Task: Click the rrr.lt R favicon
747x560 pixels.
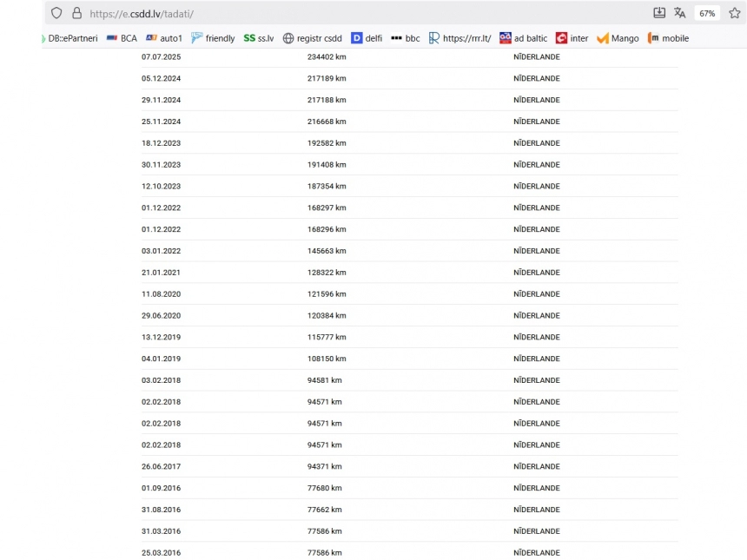Action: tap(434, 38)
